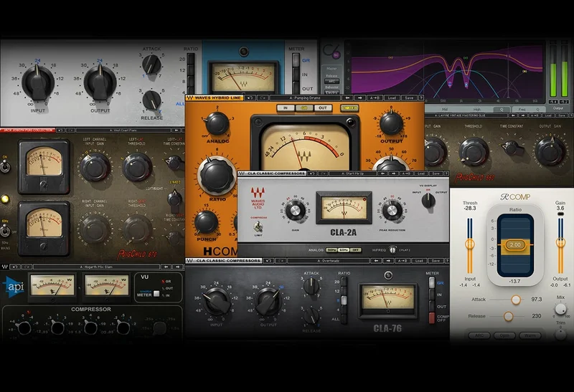574x392 pixels.
Task: Click Load in the H-Comp toolbar
Action: pyautogui.click(x=392, y=98)
